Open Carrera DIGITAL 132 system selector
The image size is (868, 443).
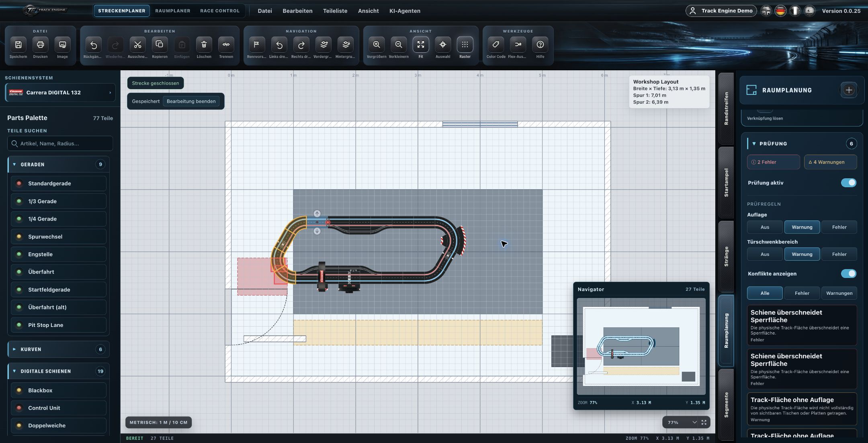pyautogui.click(x=60, y=92)
